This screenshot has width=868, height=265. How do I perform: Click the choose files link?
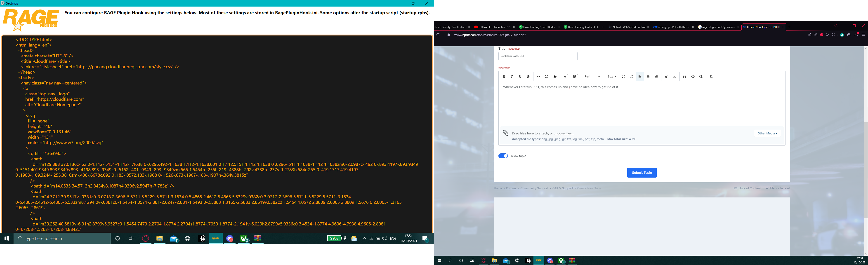[564, 133]
